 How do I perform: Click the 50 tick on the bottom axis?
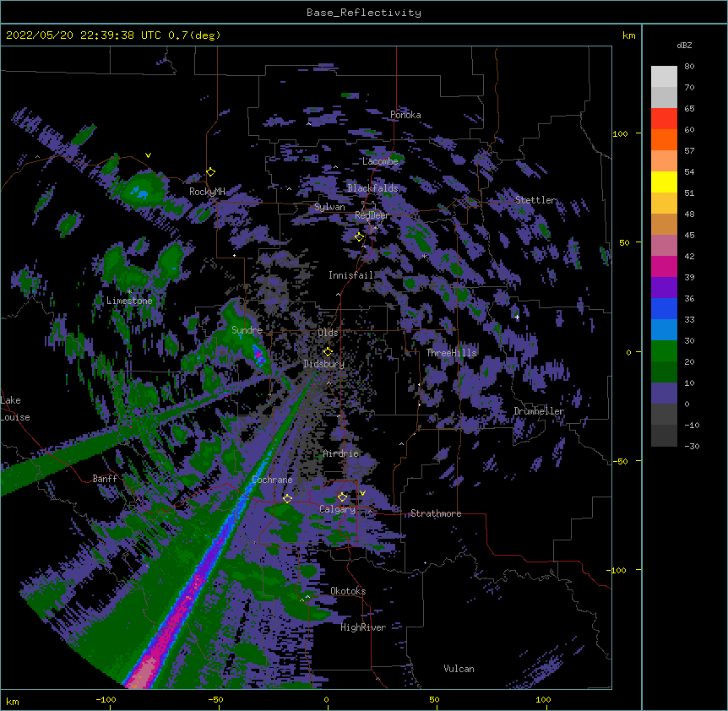coord(434,699)
